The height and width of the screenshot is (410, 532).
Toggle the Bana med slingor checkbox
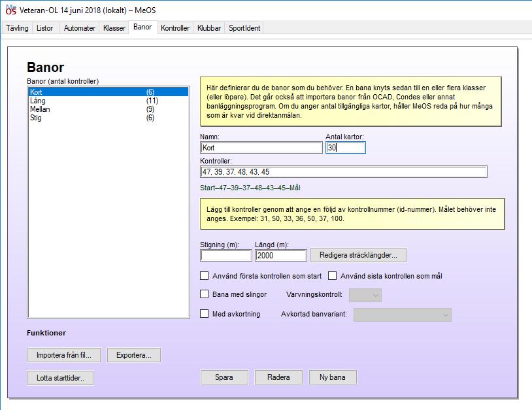click(205, 294)
